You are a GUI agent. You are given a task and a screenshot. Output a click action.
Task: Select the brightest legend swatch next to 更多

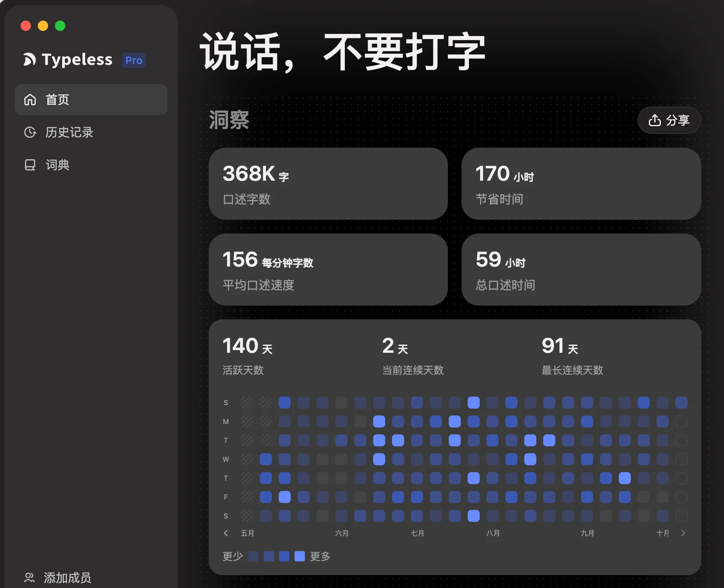(x=300, y=556)
